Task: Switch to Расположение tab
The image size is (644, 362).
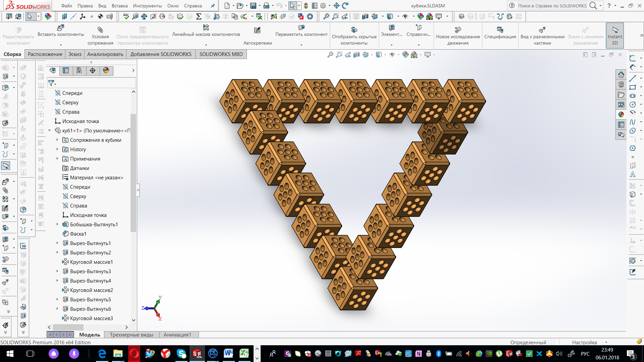Action: [x=45, y=54]
